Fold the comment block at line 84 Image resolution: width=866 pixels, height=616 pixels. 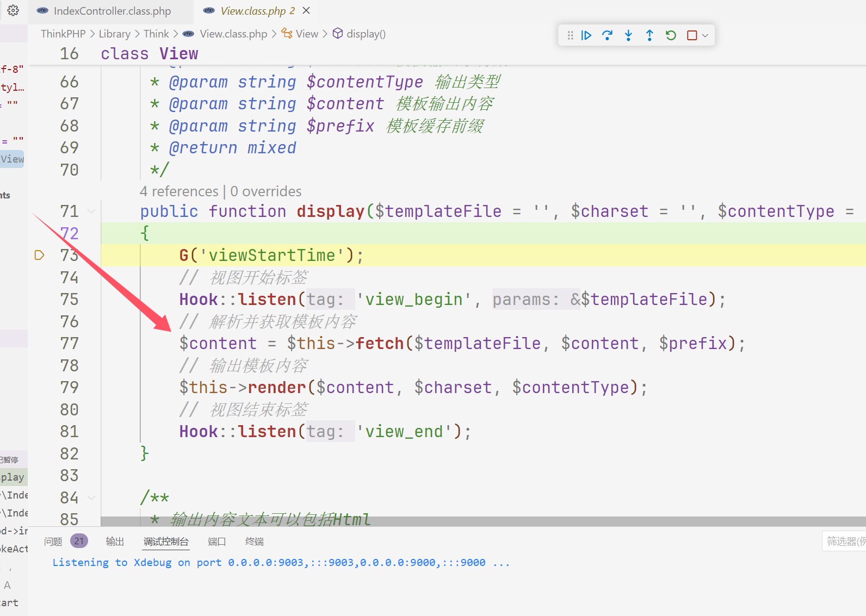pos(91,497)
